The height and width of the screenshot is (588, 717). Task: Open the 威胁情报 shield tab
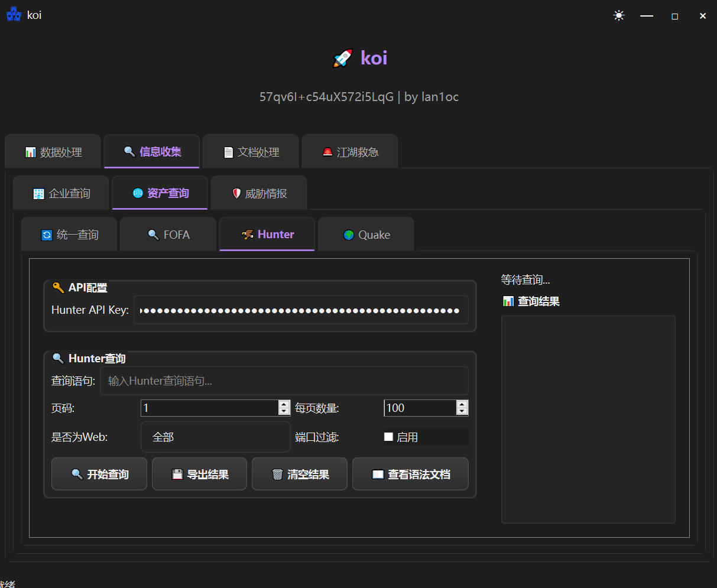pyautogui.click(x=259, y=193)
